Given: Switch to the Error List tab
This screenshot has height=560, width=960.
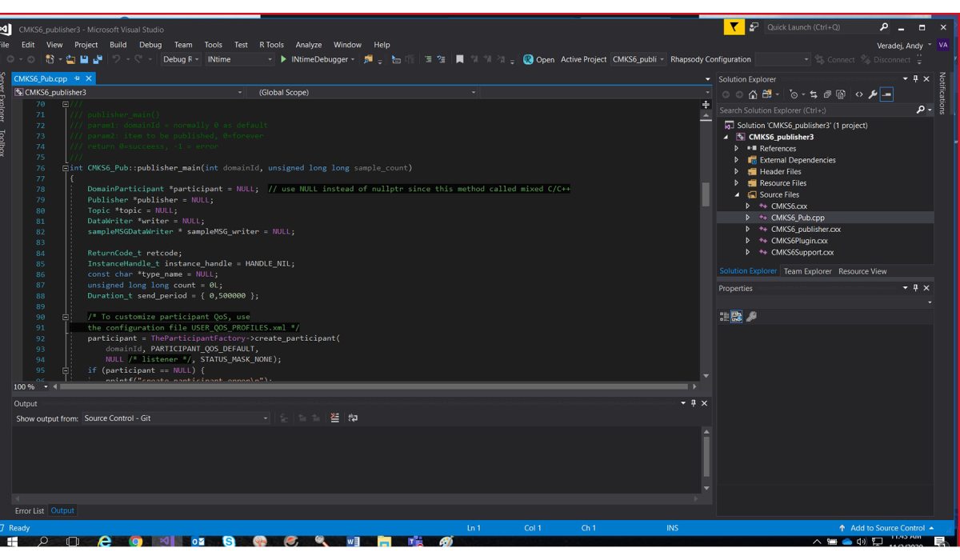Looking at the screenshot, I should tap(30, 510).
